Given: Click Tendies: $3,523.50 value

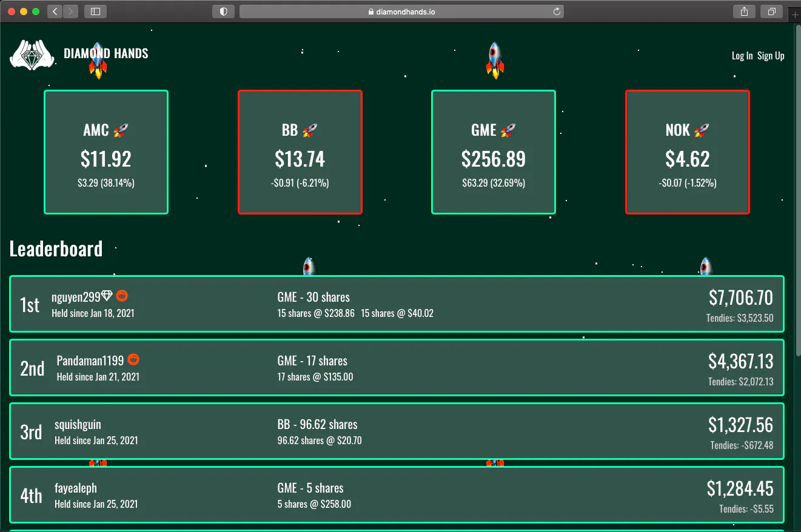Looking at the screenshot, I should 740,318.
